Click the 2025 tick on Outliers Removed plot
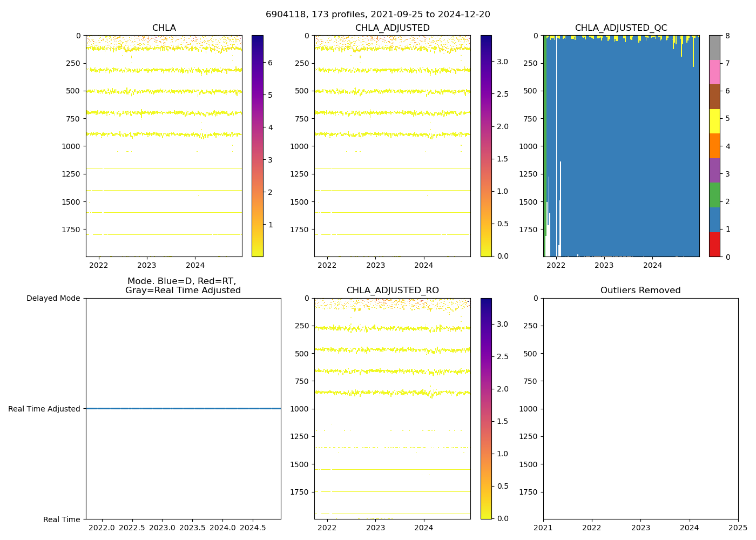Image resolution: width=756 pixels, height=540 pixels. tap(738, 528)
